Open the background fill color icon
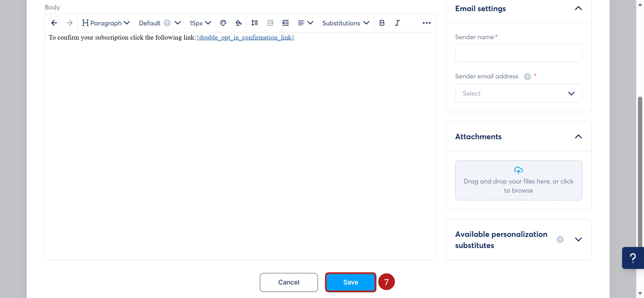Viewport: 644px width, 298px height. pos(239,23)
